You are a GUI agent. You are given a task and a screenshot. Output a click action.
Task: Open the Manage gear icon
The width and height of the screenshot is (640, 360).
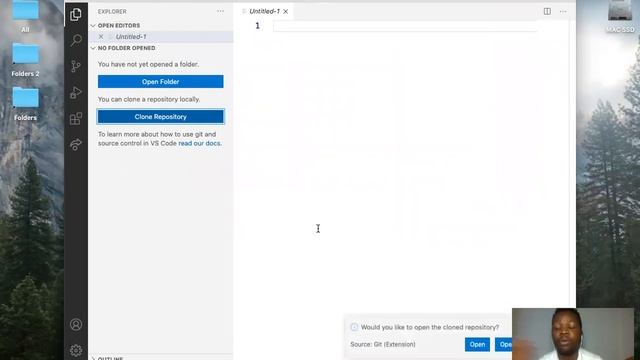(x=76, y=350)
